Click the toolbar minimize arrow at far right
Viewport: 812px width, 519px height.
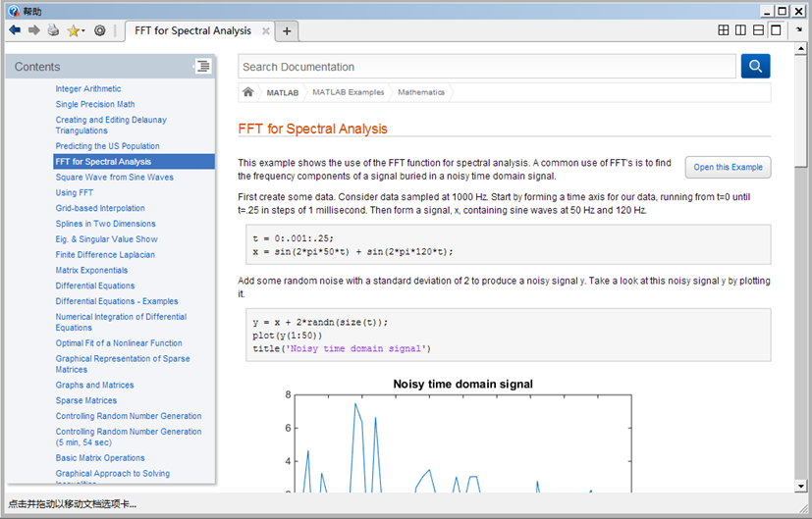click(x=799, y=30)
